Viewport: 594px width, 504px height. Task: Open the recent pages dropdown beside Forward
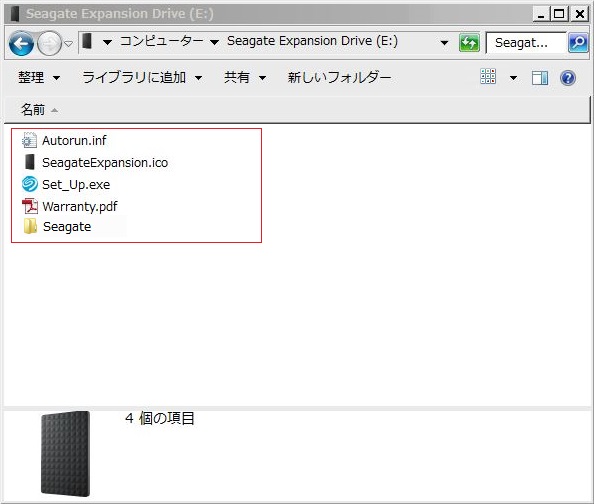pyautogui.click(x=69, y=44)
